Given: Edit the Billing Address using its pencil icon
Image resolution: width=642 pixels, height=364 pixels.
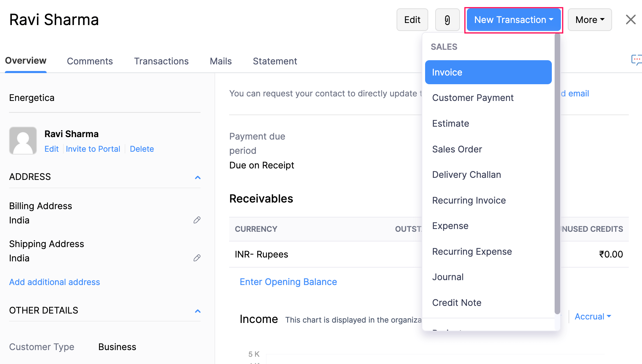Looking at the screenshot, I should pyautogui.click(x=197, y=220).
